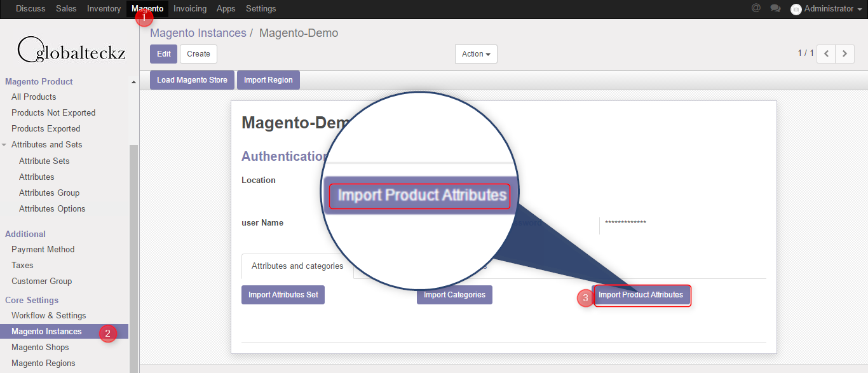Click Import Attributes Set button
868x373 pixels.
click(283, 295)
